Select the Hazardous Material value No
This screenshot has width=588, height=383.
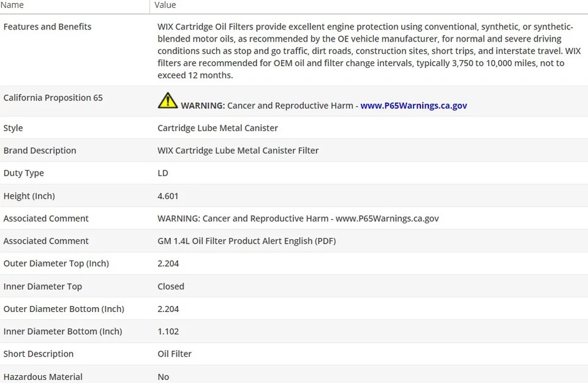pos(163,377)
